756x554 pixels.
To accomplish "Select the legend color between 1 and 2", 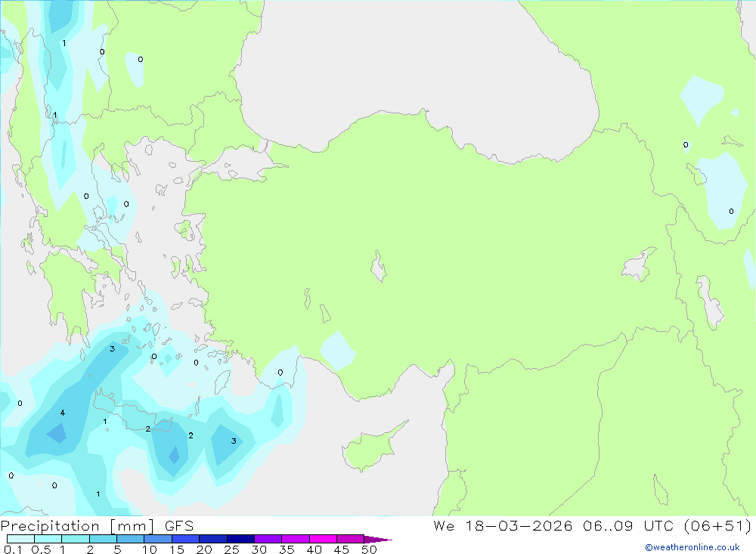I will [76, 539].
